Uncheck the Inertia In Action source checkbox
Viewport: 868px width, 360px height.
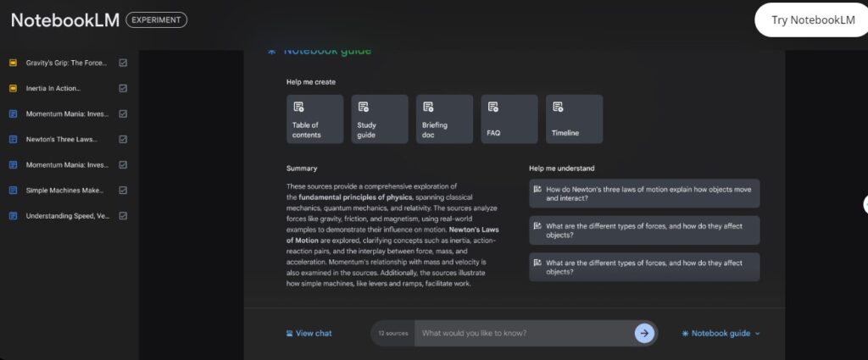[x=123, y=88]
